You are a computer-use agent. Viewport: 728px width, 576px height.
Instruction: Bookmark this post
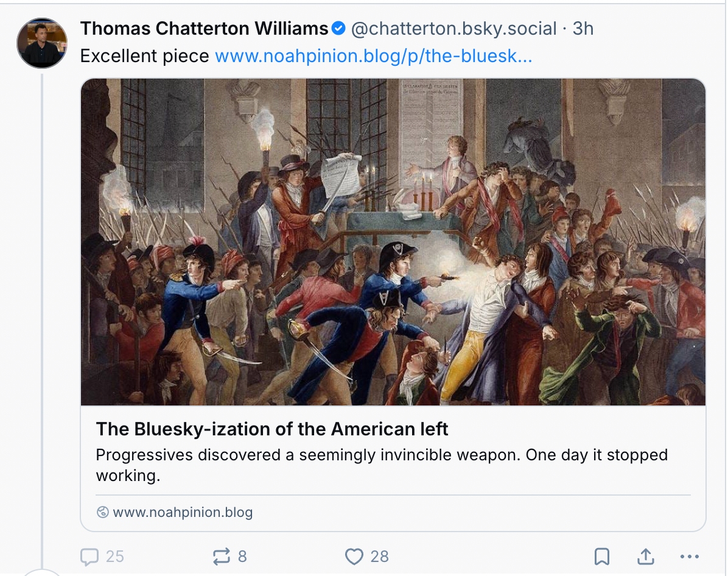tap(601, 557)
